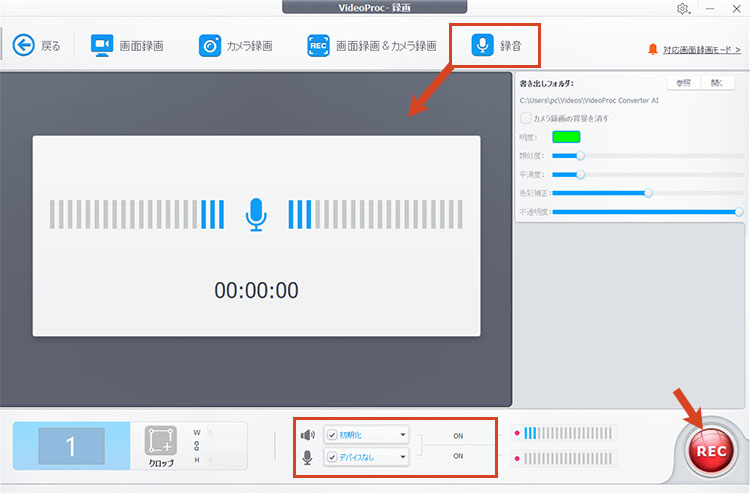Uncheck the 初期化 speaker device checkbox
Image resolution: width=750 pixels, height=494 pixels.
332,435
